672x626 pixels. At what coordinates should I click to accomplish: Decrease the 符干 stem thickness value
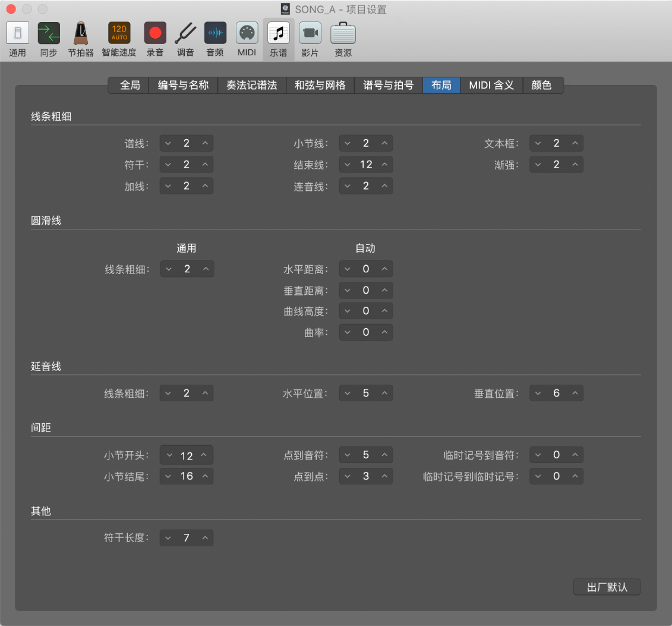tap(168, 165)
